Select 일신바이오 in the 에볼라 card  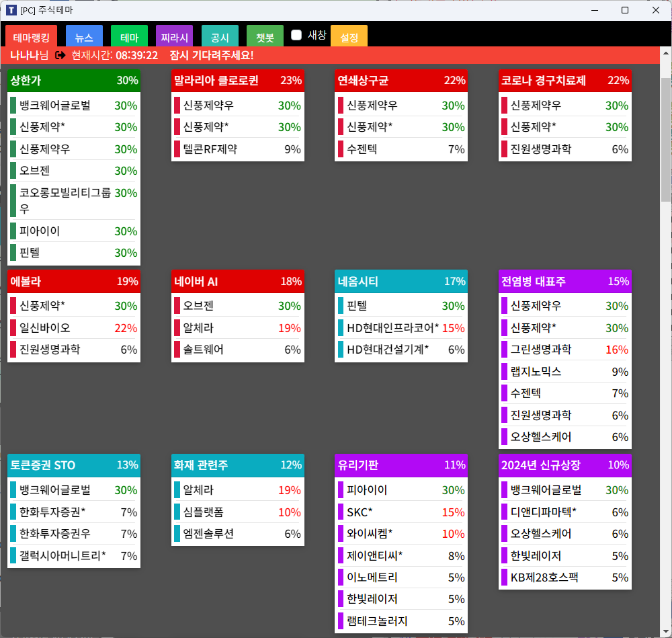pyautogui.click(x=74, y=328)
